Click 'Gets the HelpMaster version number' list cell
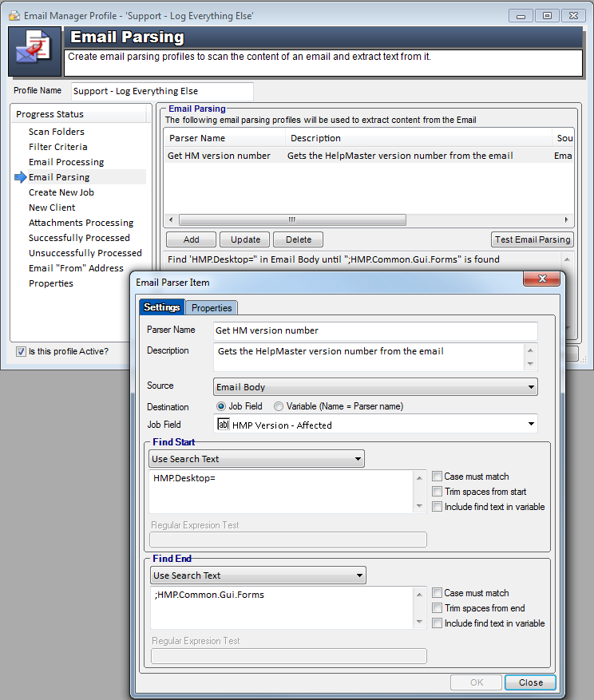The height and width of the screenshot is (700, 594). tap(400, 156)
